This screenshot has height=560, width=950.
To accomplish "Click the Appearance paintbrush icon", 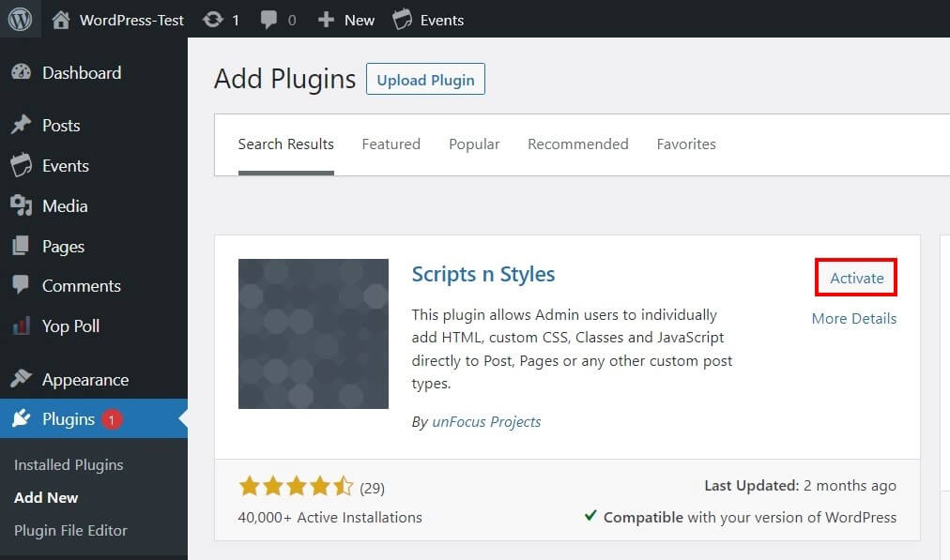I will [21, 379].
